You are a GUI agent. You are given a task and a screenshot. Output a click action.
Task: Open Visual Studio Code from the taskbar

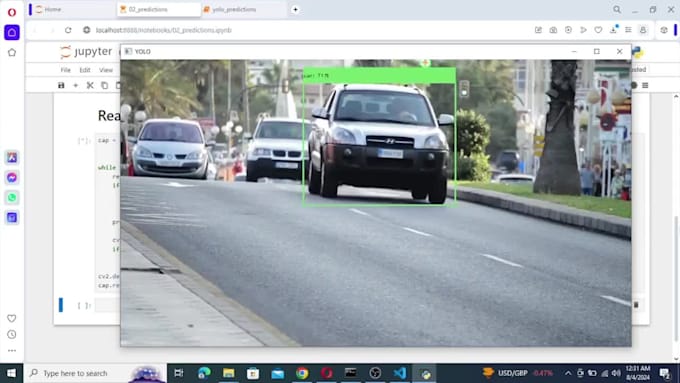tap(400, 373)
